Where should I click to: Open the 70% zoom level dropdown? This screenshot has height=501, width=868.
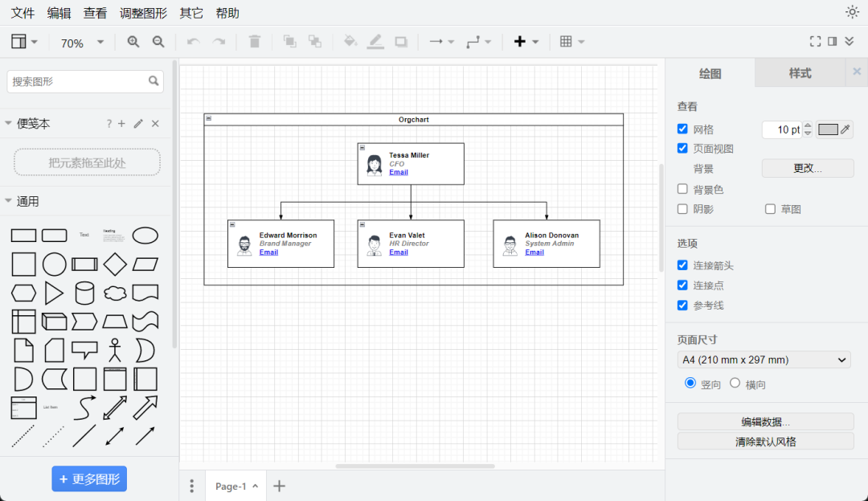[81, 43]
